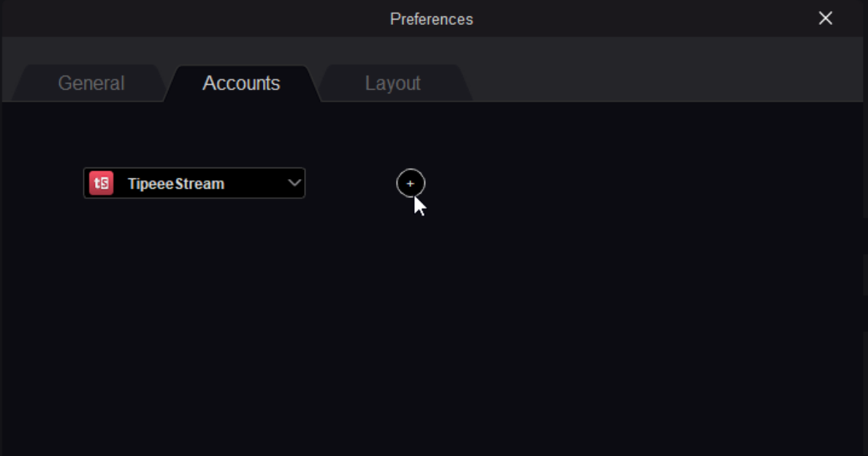
Task: Open the TipeeeStream account service combo box
Action: click(x=194, y=183)
